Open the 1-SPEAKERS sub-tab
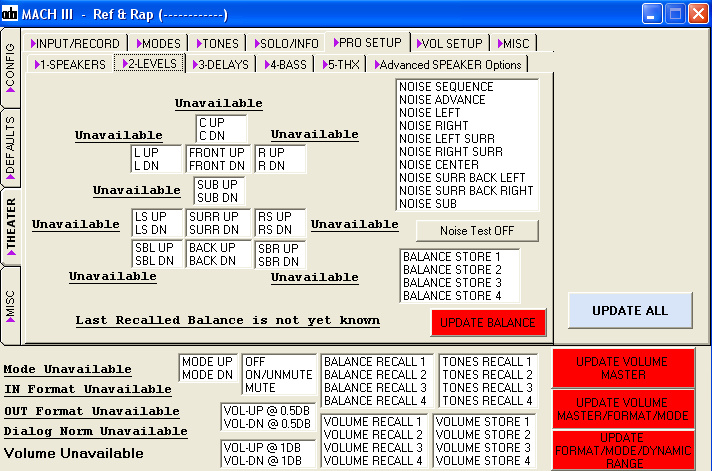The height and width of the screenshot is (471, 712). click(x=70, y=64)
